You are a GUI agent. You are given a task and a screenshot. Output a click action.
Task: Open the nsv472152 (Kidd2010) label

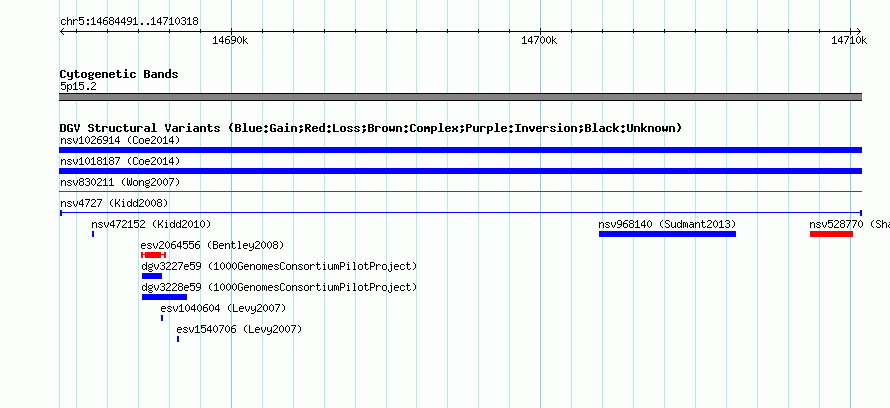(x=151, y=224)
